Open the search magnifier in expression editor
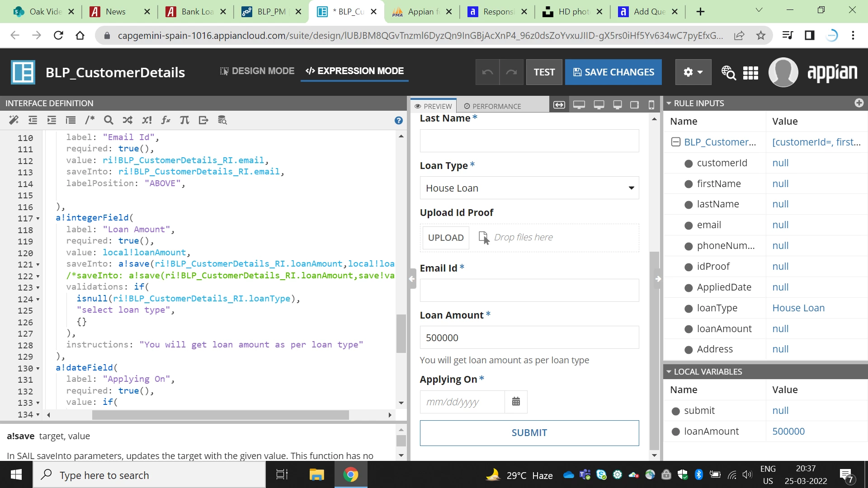Screen dimensions: 868x488 108,120
